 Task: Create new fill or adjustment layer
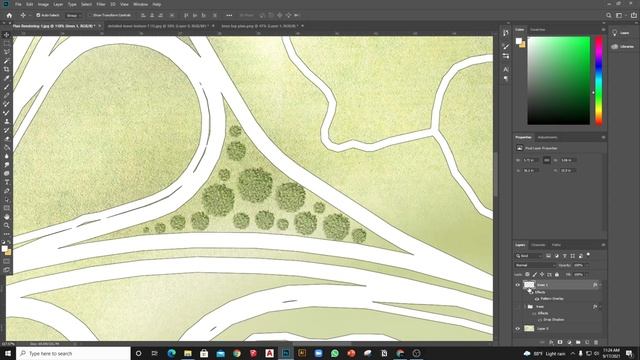569,342
